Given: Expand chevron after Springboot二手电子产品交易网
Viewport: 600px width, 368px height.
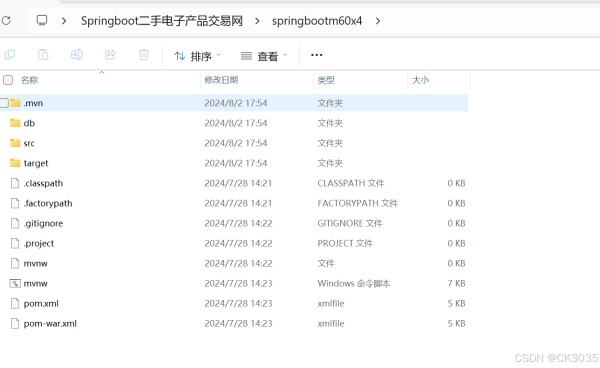Looking at the screenshot, I should [x=257, y=21].
